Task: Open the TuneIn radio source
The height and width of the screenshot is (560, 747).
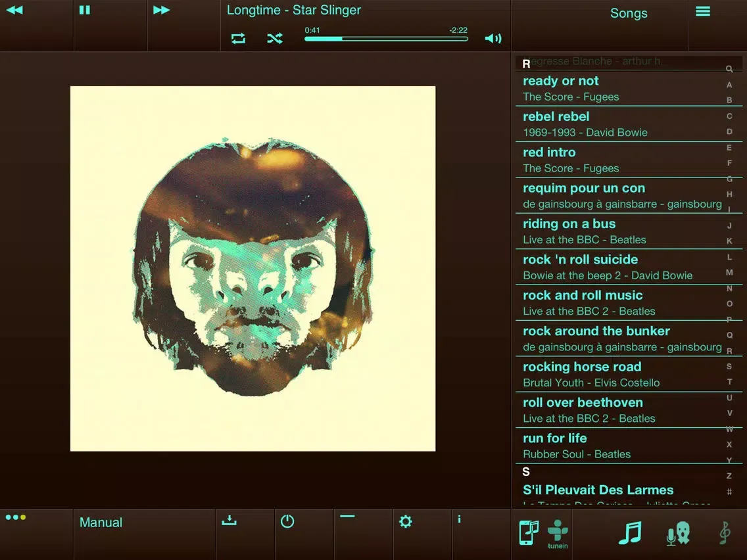Action: [558, 534]
